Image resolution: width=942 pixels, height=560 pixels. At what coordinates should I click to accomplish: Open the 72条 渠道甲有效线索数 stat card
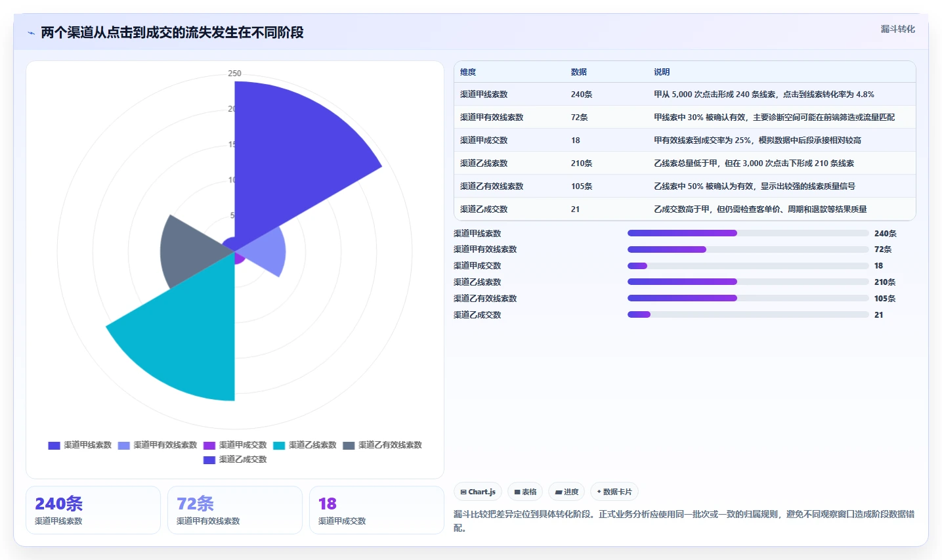coord(235,510)
